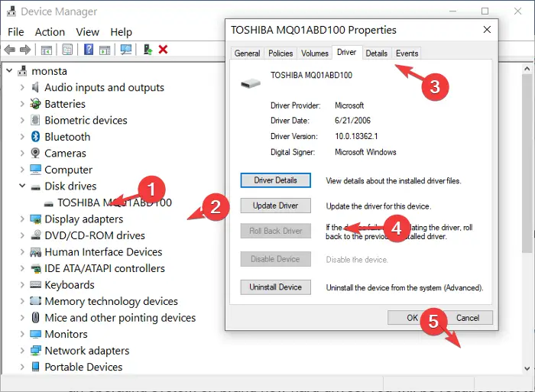Click the Update device driver toolbar icon
Screen dimensions: 535x392
click(148, 50)
